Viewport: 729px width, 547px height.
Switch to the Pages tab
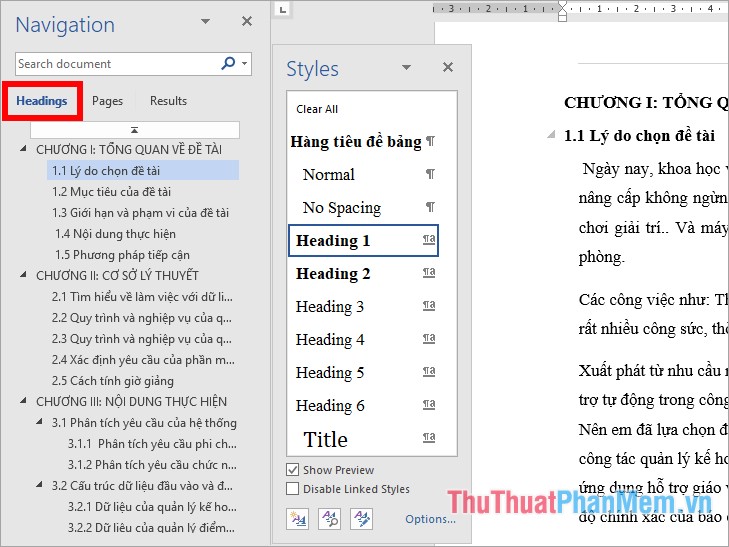click(x=107, y=101)
